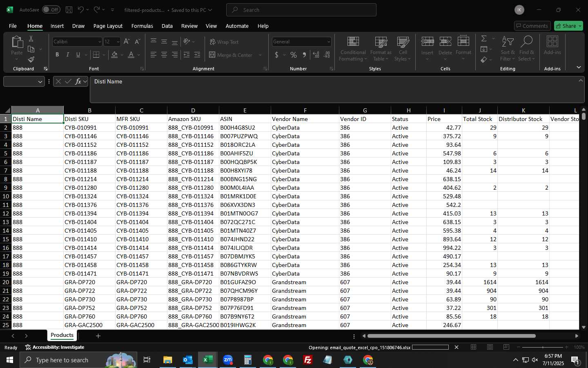The width and height of the screenshot is (588, 368).
Task: Open the Conditional Formatting menu
Action: pos(353,49)
